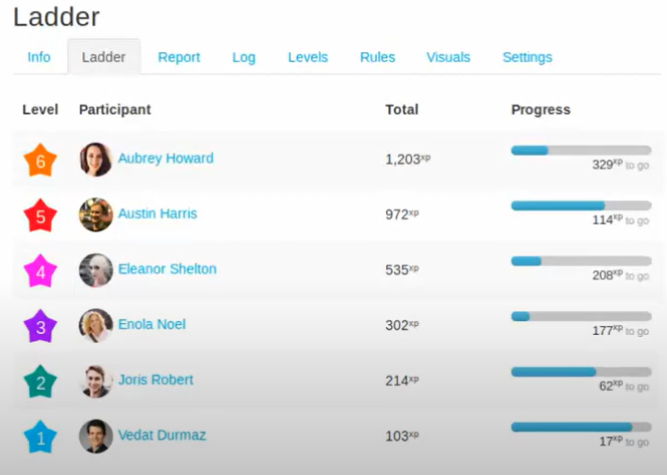
Task: Open the Levels tab
Action: (308, 57)
